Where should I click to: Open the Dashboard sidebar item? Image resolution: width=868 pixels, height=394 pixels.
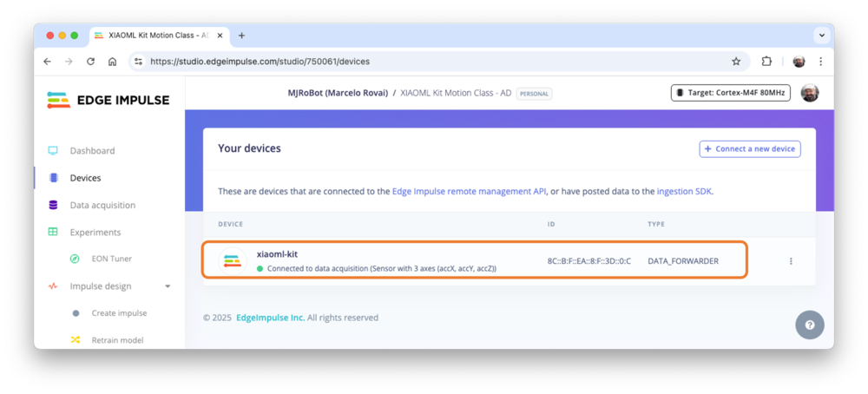pos(92,150)
